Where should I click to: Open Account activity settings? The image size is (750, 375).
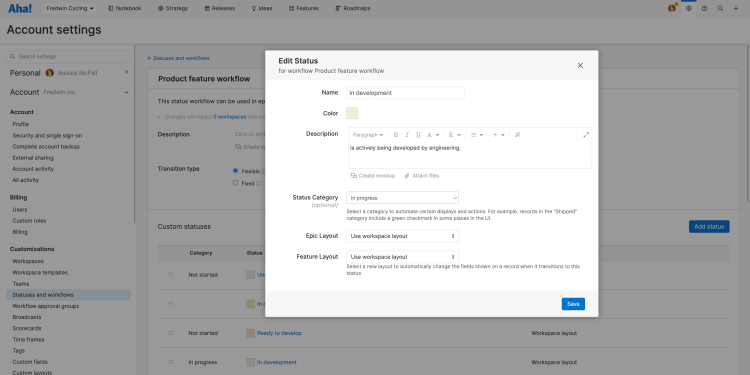33,169
